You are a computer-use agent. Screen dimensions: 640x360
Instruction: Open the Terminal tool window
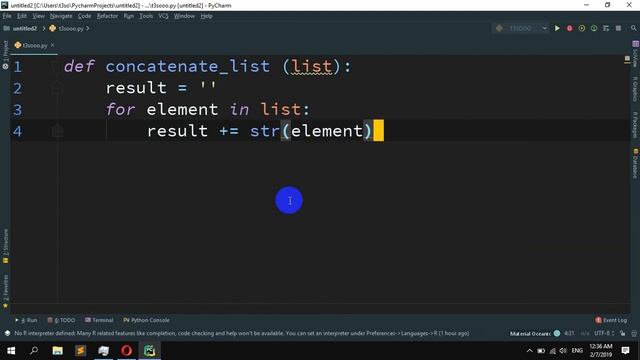tap(99, 320)
